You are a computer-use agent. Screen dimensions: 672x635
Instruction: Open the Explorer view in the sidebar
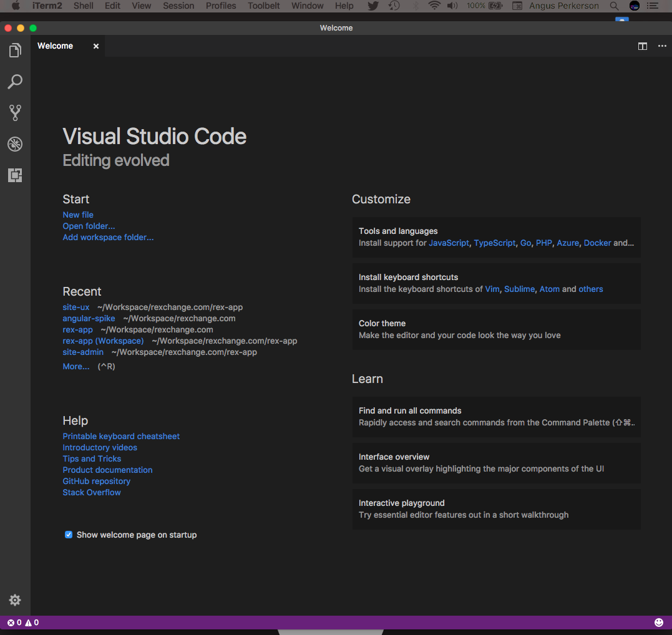click(15, 50)
